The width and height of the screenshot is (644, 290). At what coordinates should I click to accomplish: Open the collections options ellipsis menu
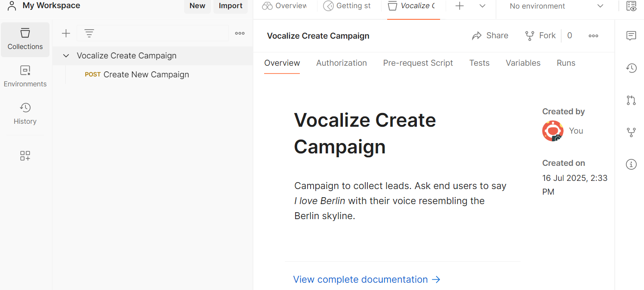pos(240,34)
